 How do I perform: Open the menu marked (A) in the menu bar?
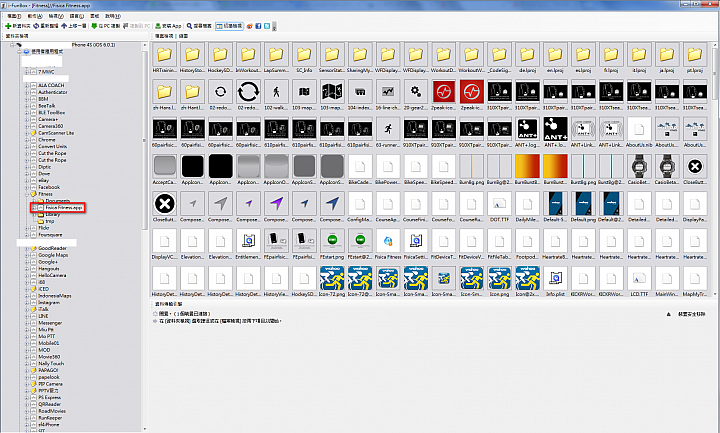34,16
